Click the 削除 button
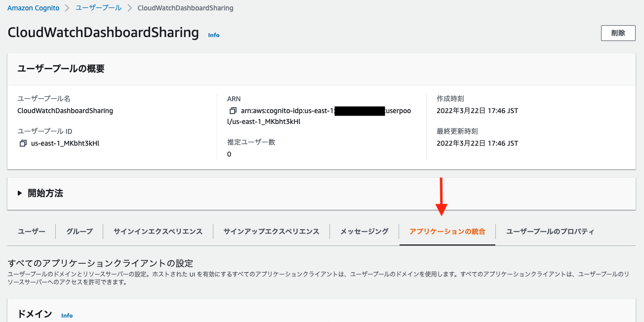Screen dimensions: 644x322 [618, 33]
